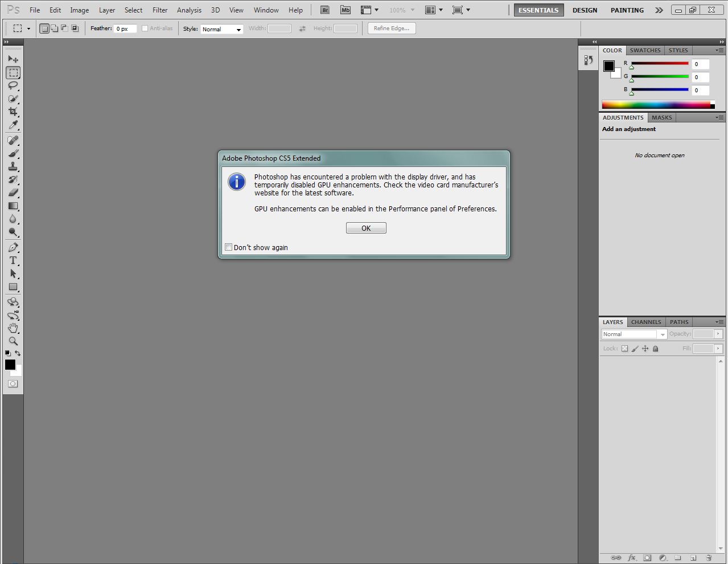Reset default foreground and background colors
The height and width of the screenshot is (564, 728).
[8, 353]
